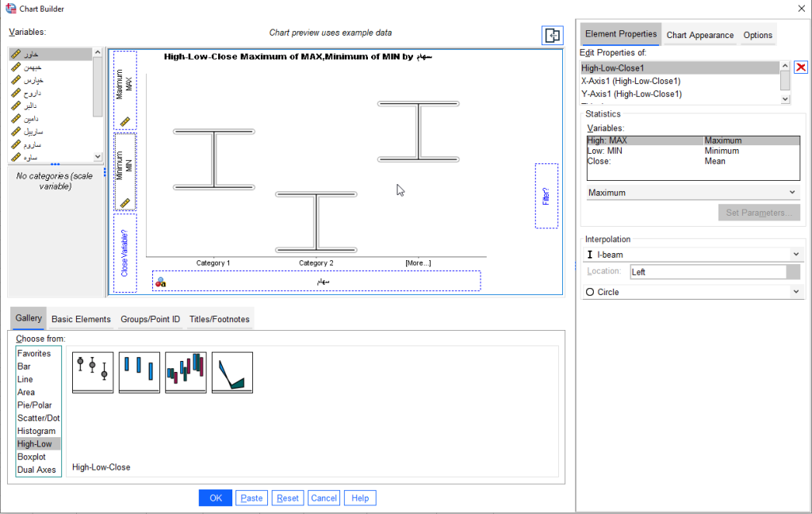812x514 pixels.
Task: Select the Simple Range Bar chart icon
Action: 139,372
